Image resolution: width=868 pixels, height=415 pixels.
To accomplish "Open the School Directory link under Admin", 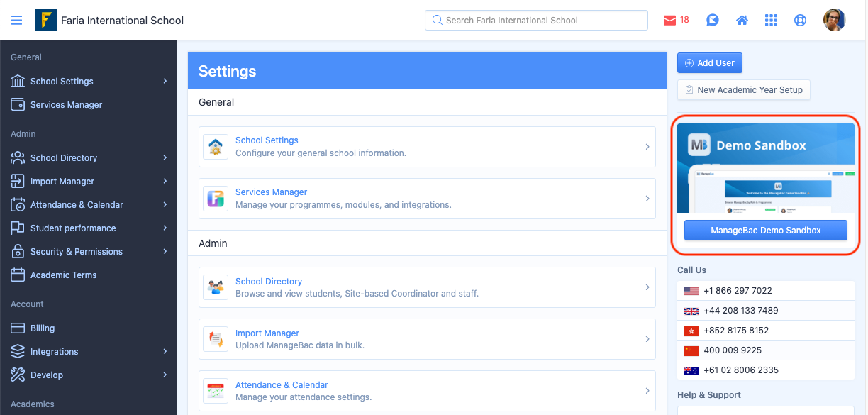I will [x=269, y=282].
